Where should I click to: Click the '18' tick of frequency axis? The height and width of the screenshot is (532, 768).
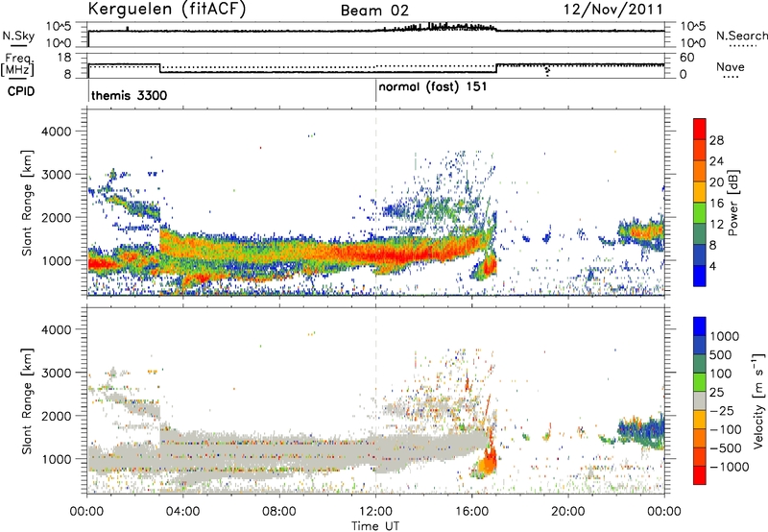(x=64, y=58)
